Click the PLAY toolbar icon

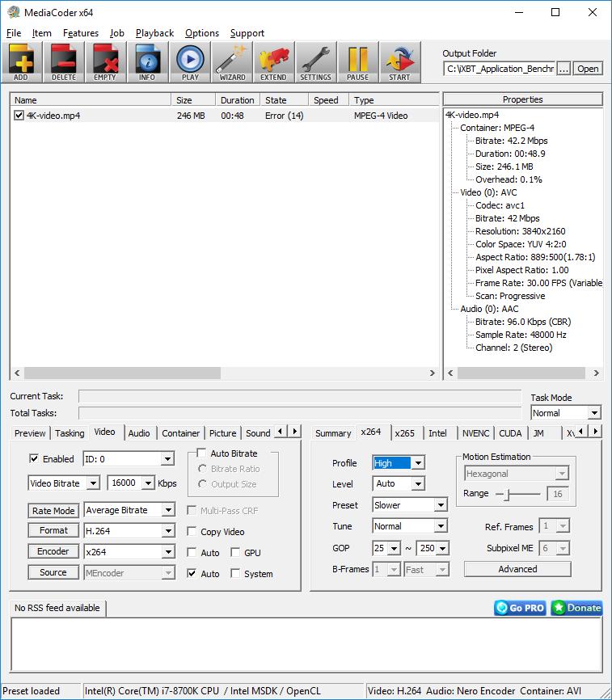coord(190,62)
